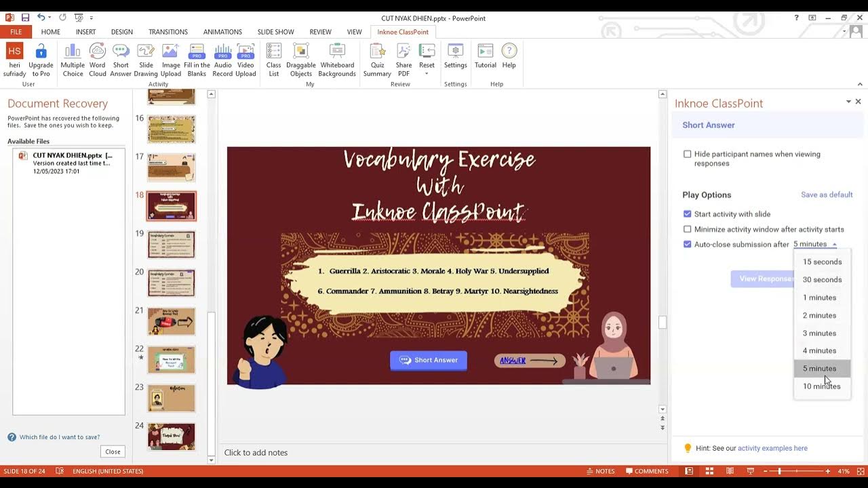Open COMMENTS pane in status bar
Screen dimensions: 868x488
[x=647, y=471]
